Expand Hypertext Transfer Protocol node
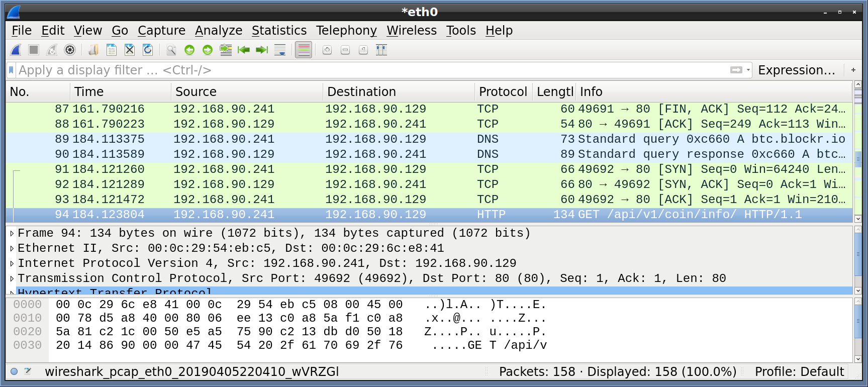This screenshot has width=868, height=387. [12, 292]
